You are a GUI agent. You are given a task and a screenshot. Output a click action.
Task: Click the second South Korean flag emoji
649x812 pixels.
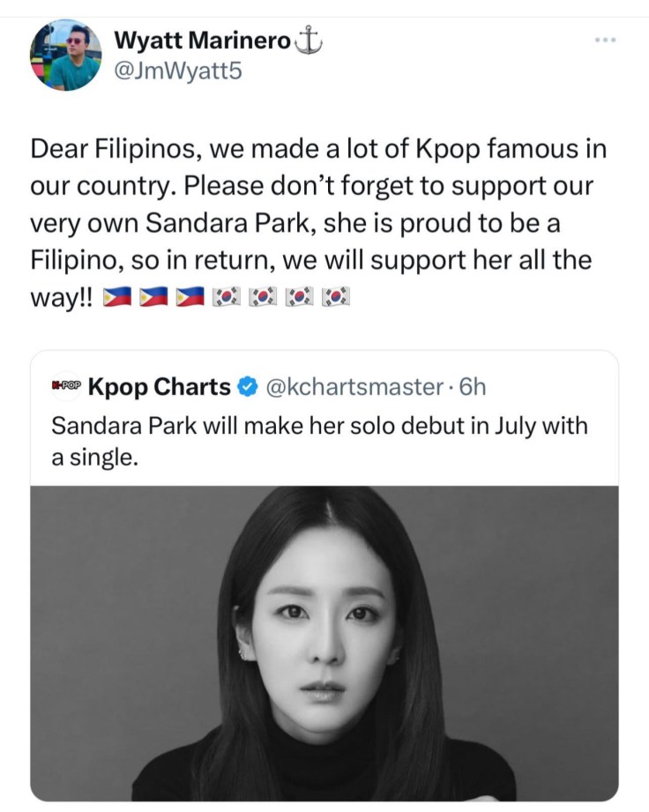(263, 298)
